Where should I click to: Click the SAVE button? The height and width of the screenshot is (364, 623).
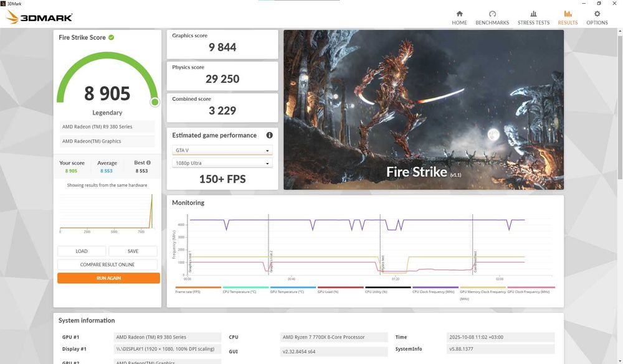pos(133,251)
